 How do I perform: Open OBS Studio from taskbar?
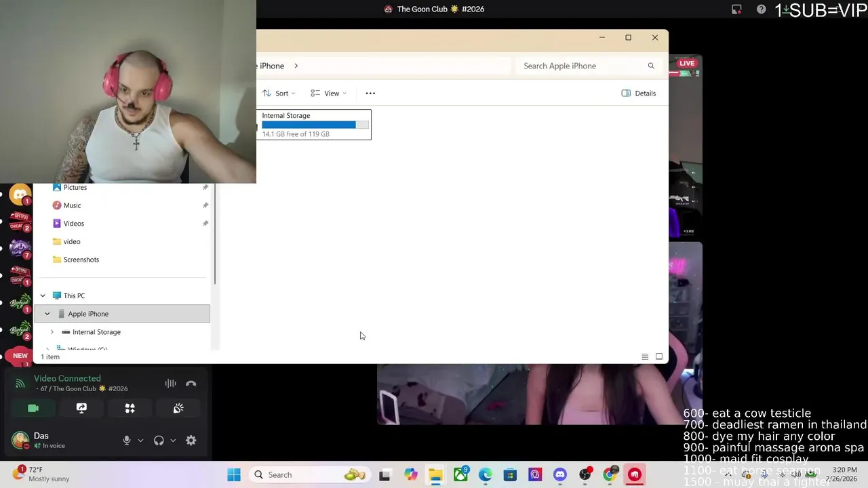click(585, 474)
